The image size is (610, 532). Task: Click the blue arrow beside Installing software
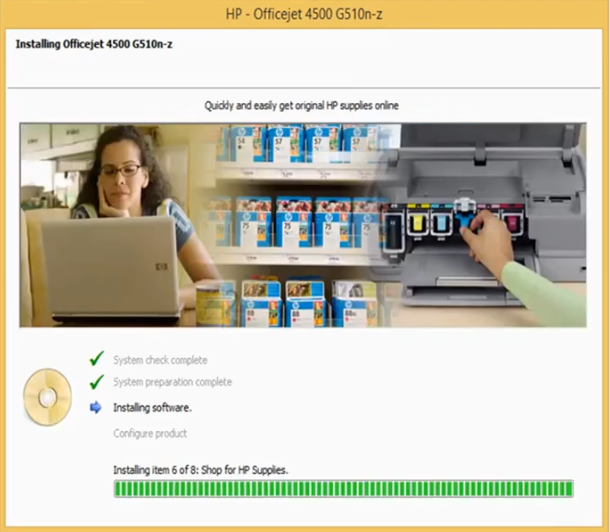click(95, 407)
